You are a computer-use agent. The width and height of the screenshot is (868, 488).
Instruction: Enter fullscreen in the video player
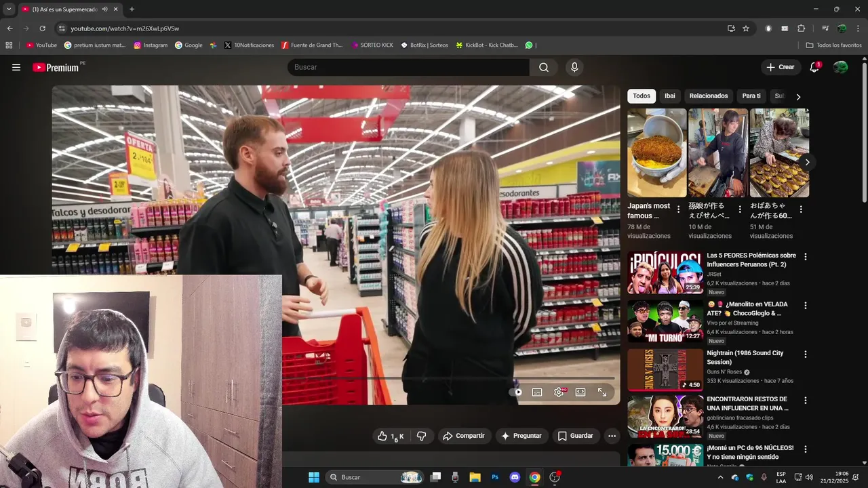(602, 392)
